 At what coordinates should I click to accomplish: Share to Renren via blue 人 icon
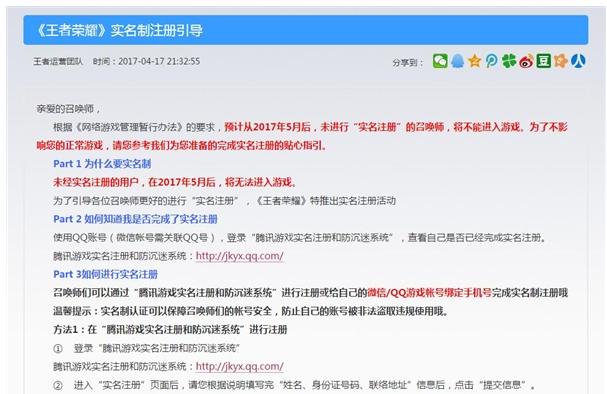click(578, 61)
